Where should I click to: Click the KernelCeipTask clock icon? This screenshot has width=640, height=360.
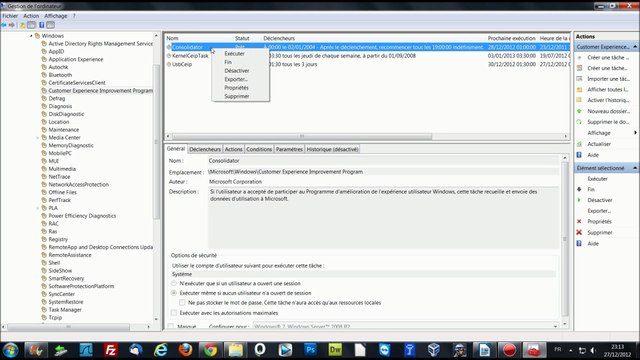(x=169, y=56)
